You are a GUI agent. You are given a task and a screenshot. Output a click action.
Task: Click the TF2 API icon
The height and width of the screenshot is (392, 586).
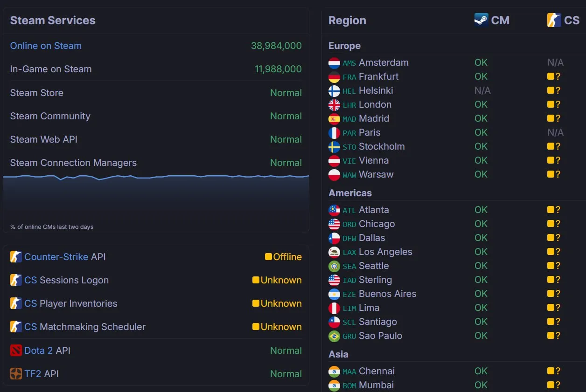pos(16,374)
